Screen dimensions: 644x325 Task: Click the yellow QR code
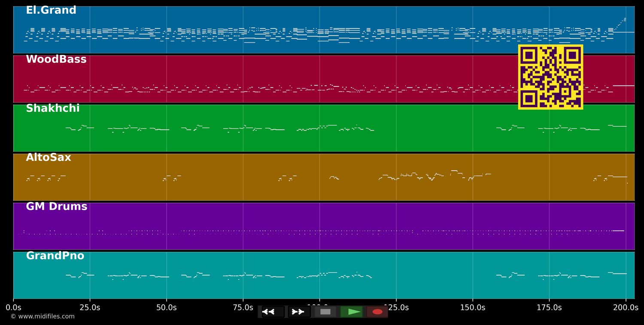(x=550, y=77)
